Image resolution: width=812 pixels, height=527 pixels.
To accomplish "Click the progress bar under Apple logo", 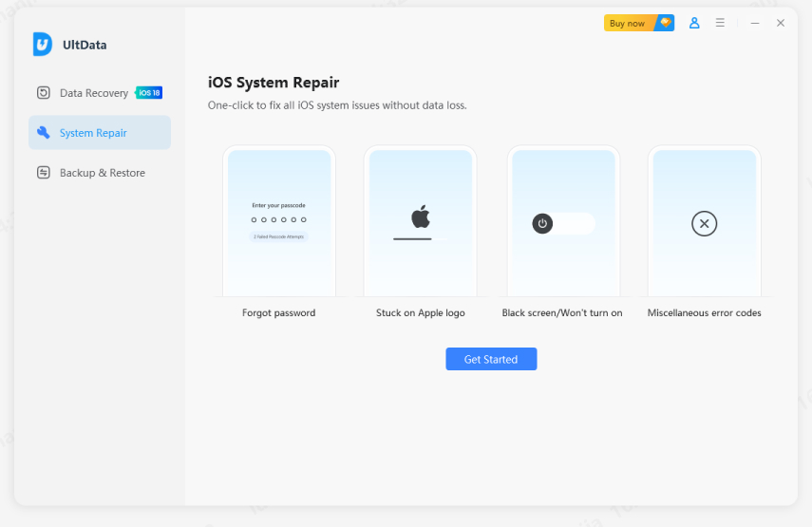I will (412, 239).
